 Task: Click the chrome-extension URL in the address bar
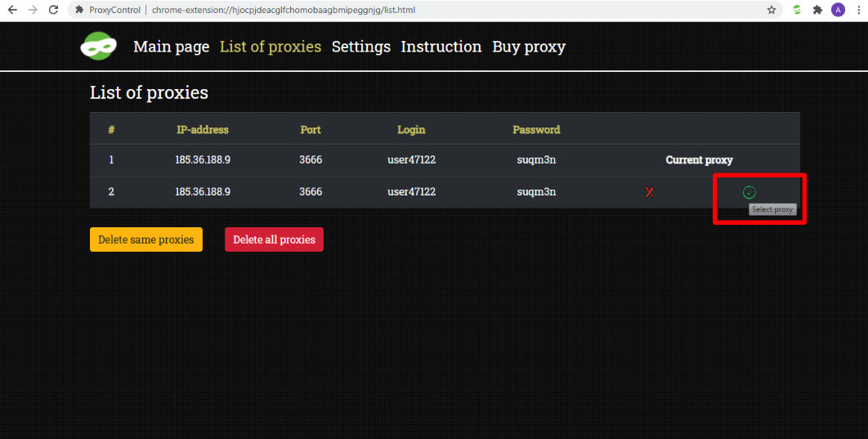(x=284, y=10)
